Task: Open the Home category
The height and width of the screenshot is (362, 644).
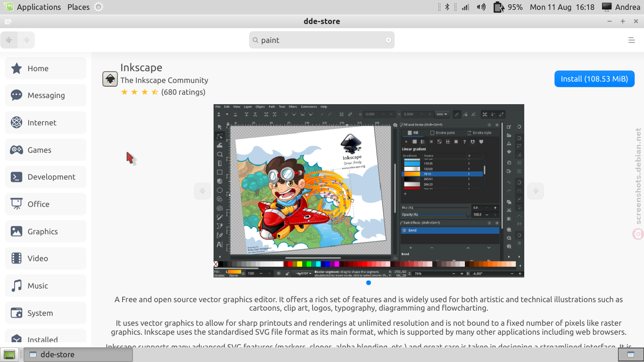Action: click(45, 68)
